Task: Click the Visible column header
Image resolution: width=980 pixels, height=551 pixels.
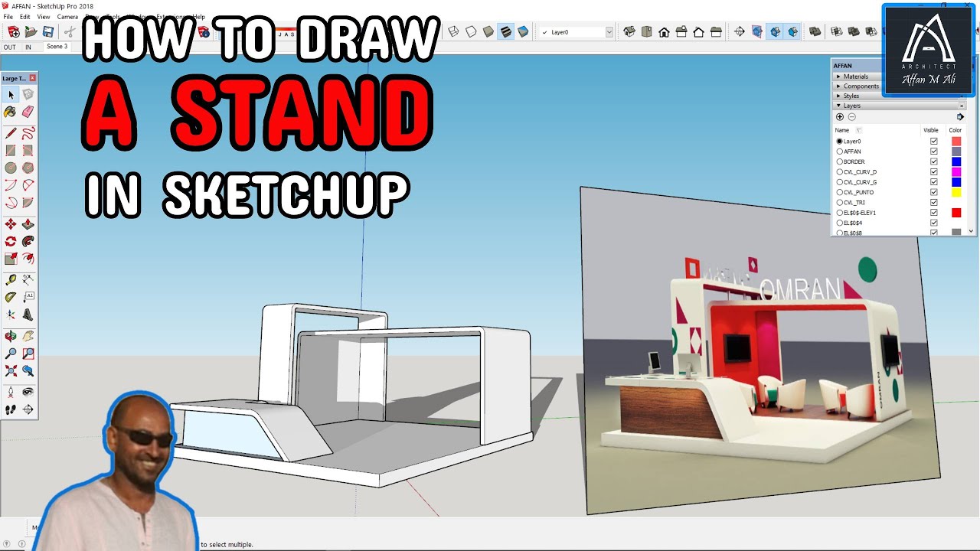Action: click(x=931, y=130)
